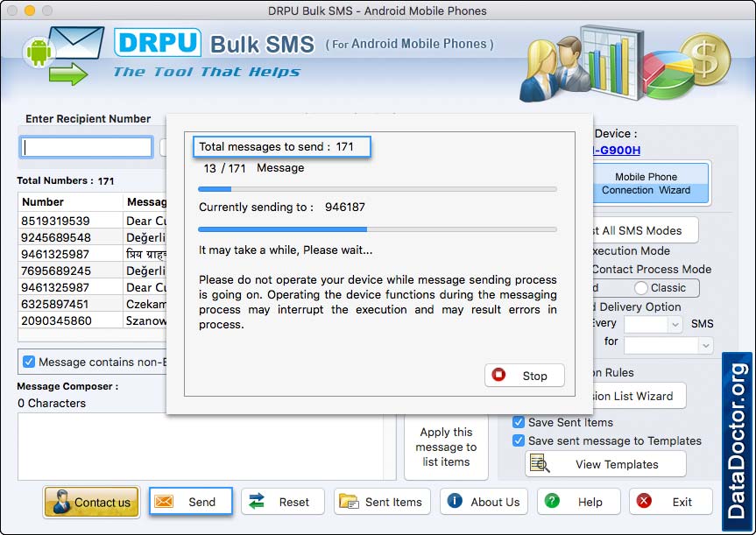Toggle Save Sent Items checkbox
Image resolution: width=756 pixels, height=535 pixels.
(519, 422)
